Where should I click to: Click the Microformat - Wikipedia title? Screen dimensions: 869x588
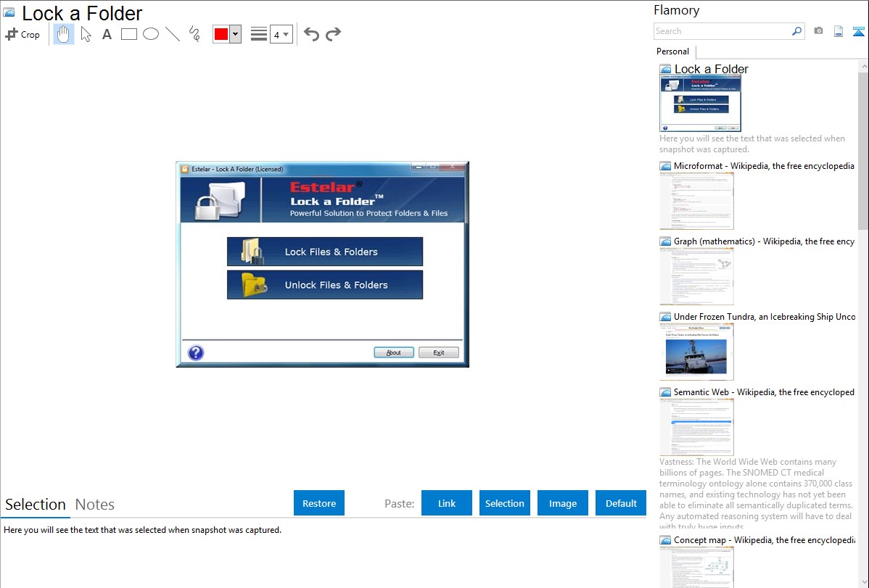[x=764, y=166]
